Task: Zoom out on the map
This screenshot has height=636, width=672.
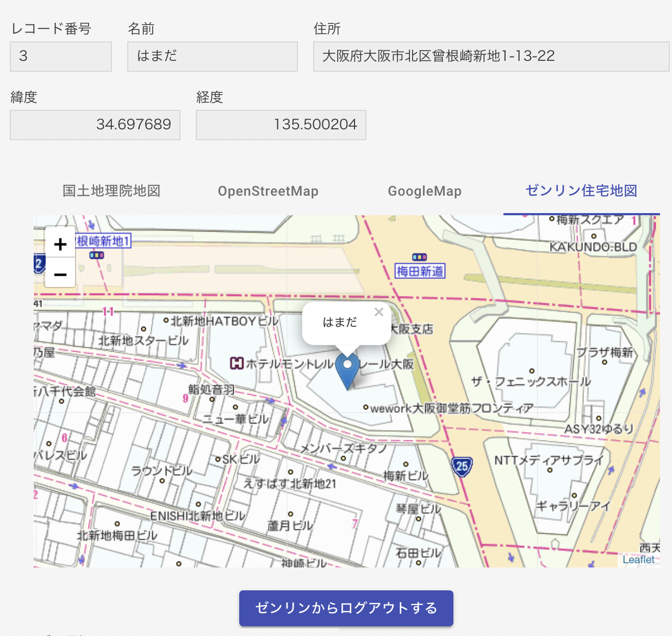Action: coord(60,274)
